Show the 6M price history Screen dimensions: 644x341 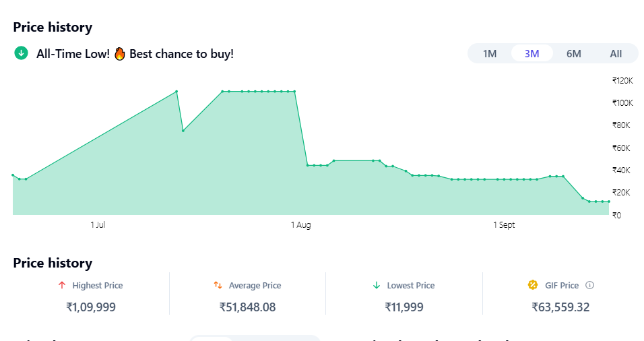[573, 54]
